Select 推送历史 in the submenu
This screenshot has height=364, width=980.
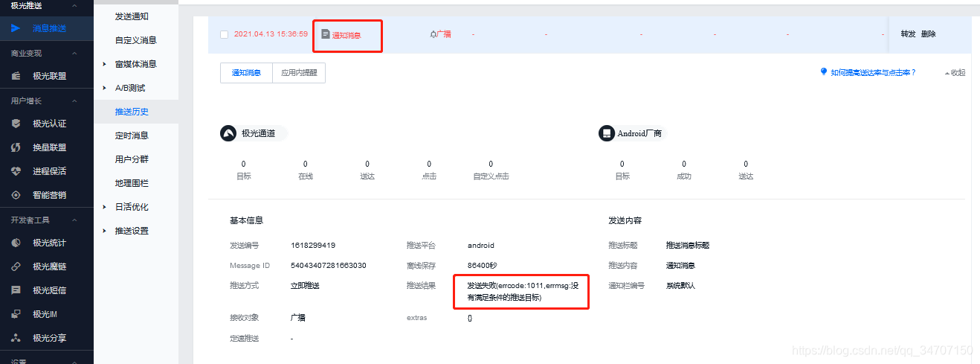point(132,112)
